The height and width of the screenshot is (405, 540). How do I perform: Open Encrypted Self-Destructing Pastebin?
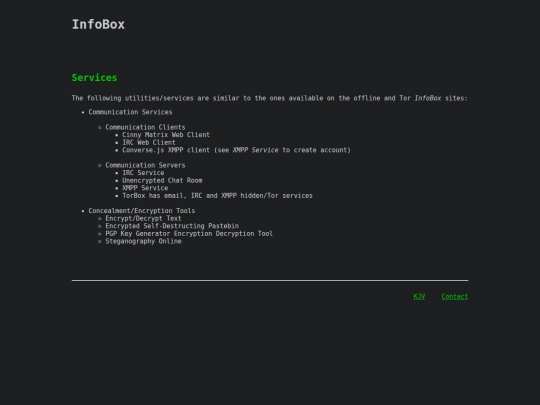(x=172, y=226)
